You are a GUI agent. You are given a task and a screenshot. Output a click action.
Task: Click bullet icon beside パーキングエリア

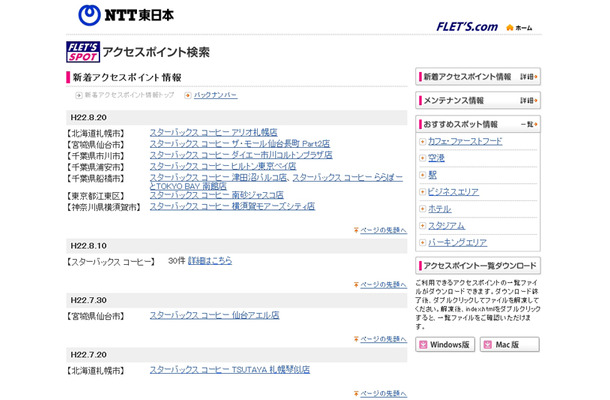[422, 243]
